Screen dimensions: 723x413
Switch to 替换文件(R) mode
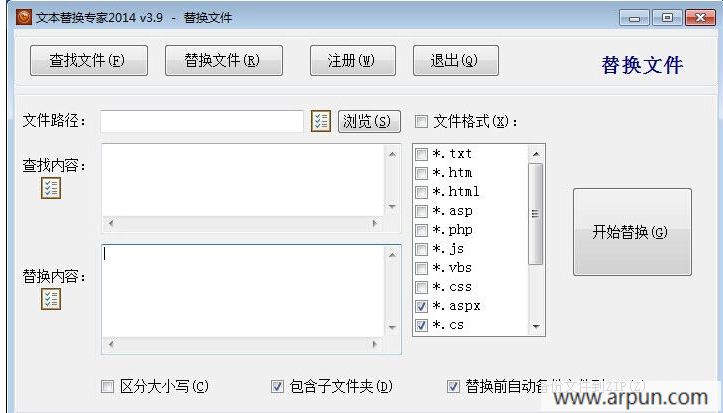point(224,60)
